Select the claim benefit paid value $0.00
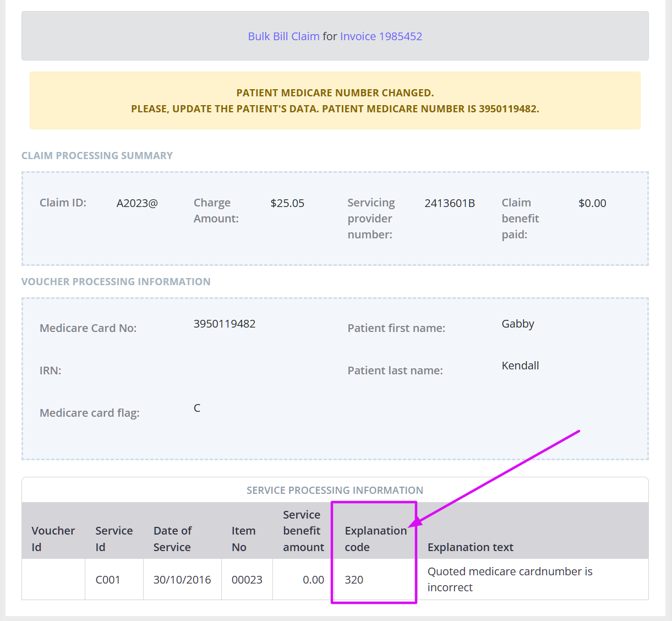The image size is (672, 621). (592, 203)
